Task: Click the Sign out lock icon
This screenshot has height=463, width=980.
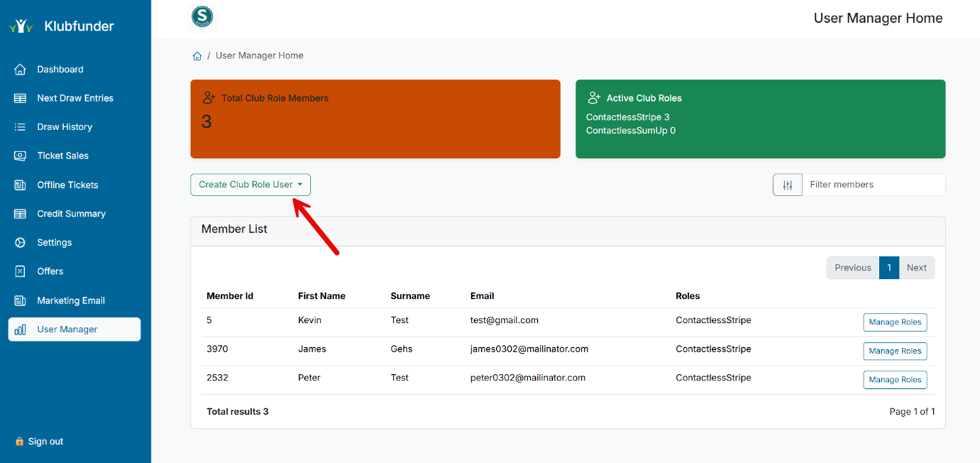Action: (19, 442)
